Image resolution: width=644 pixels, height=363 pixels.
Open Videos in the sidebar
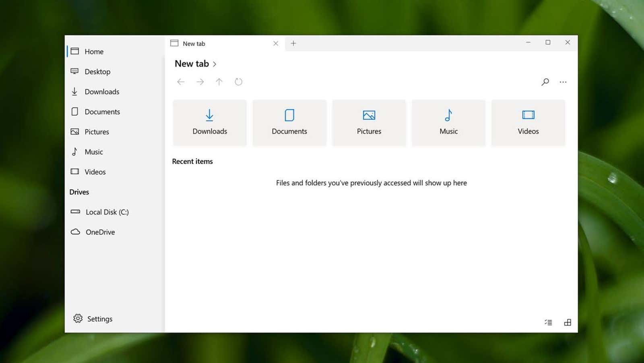click(x=115, y=172)
